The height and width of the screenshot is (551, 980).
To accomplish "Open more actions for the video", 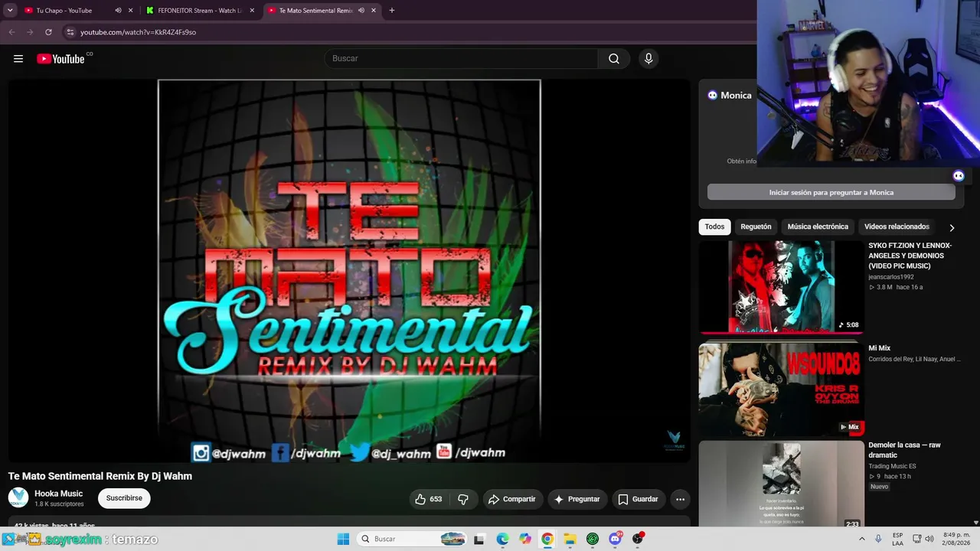I will pos(680,499).
